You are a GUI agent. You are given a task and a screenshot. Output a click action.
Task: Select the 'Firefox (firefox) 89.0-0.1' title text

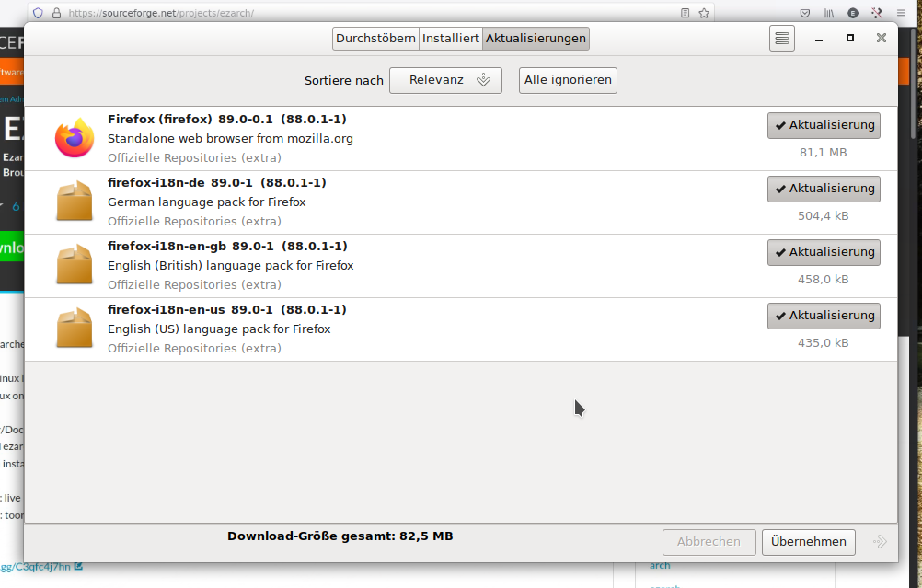click(190, 119)
